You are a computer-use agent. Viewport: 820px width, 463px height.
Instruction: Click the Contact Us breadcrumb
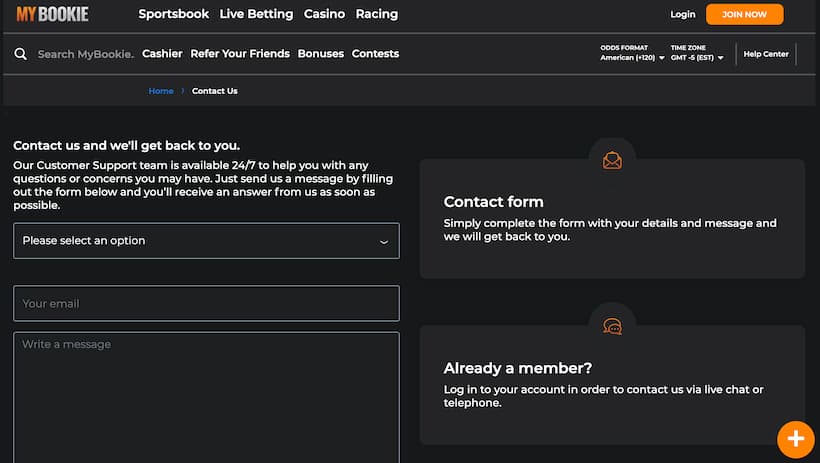point(214,91)
